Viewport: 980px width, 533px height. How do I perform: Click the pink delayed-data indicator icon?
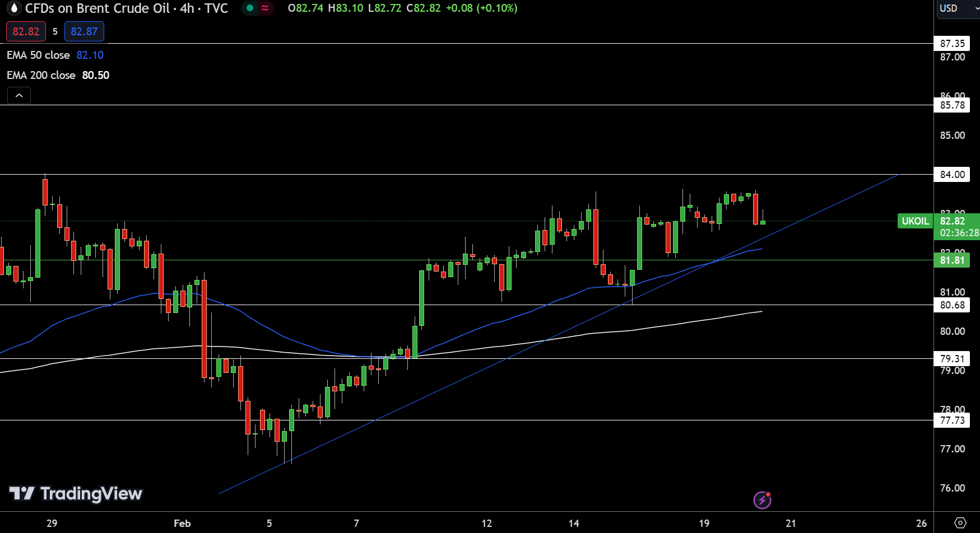265,8
